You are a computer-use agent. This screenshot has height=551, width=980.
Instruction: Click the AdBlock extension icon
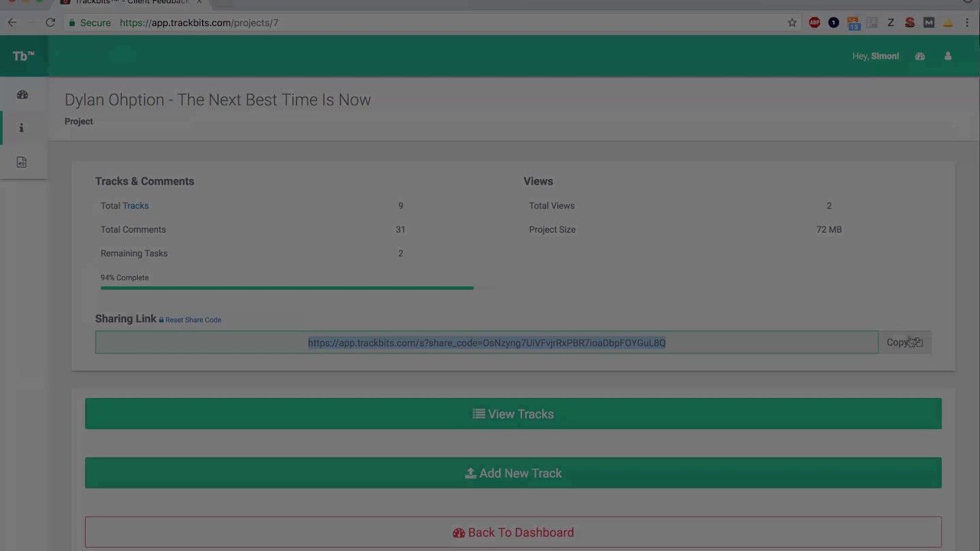click(815, 23)
